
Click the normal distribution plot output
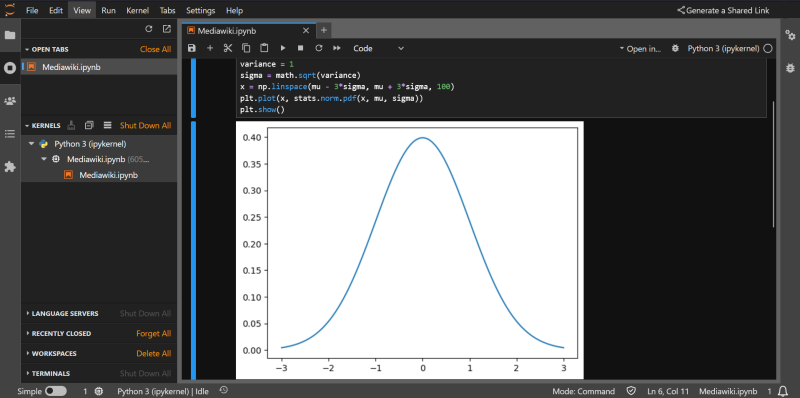[x=410, y=250]
